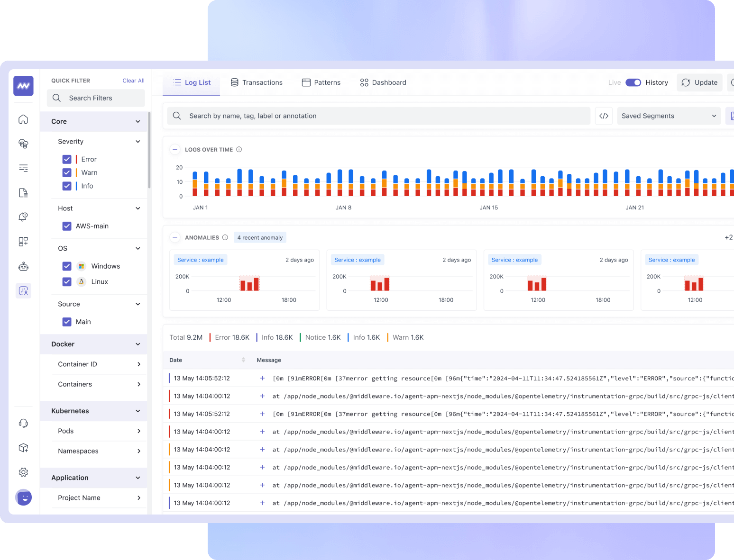Toggle the Live/History switch
This screenshot has width=734, height=560.
(x=633, y=82)
